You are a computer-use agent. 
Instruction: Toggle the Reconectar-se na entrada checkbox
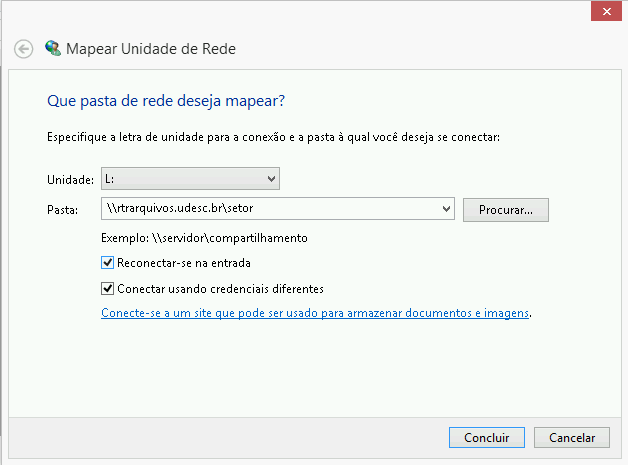[108, 263]
